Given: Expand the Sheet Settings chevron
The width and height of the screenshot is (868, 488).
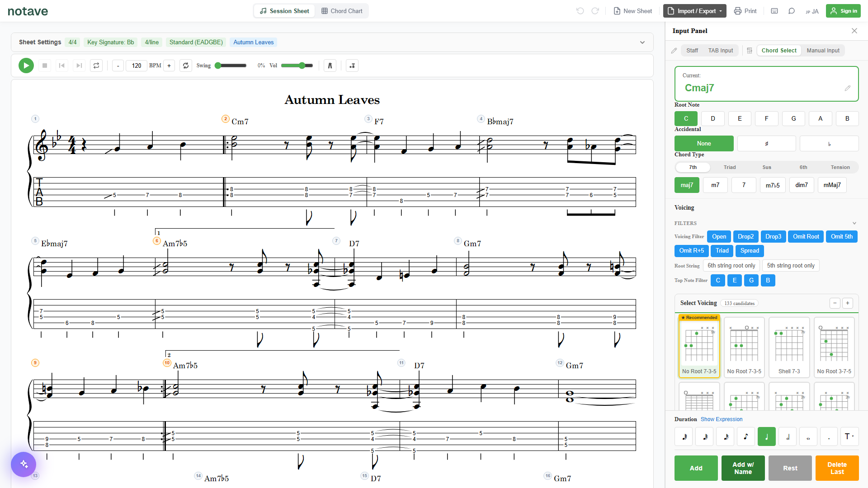Looking at the screenshot, I should [x=642, y=42].
